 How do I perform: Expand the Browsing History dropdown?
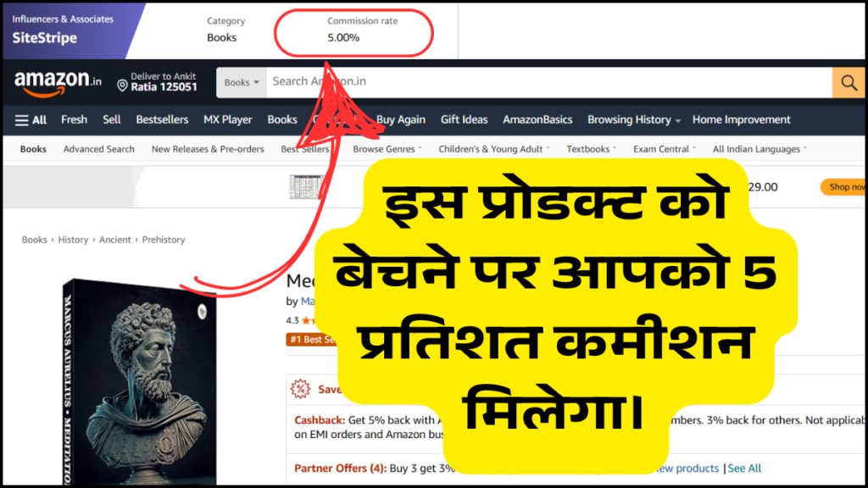click(634, 119)
